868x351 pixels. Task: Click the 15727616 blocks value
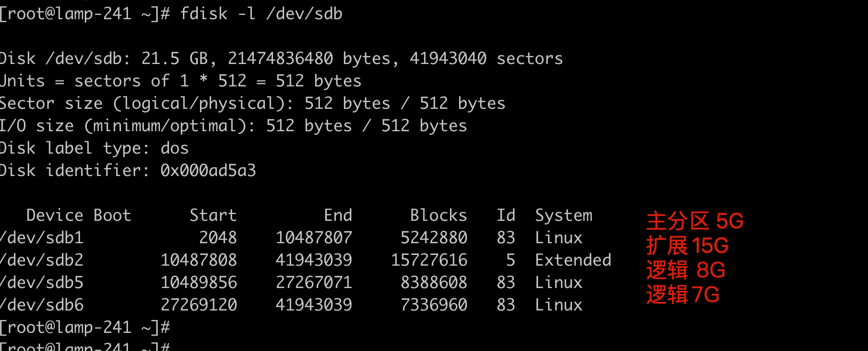429,260
